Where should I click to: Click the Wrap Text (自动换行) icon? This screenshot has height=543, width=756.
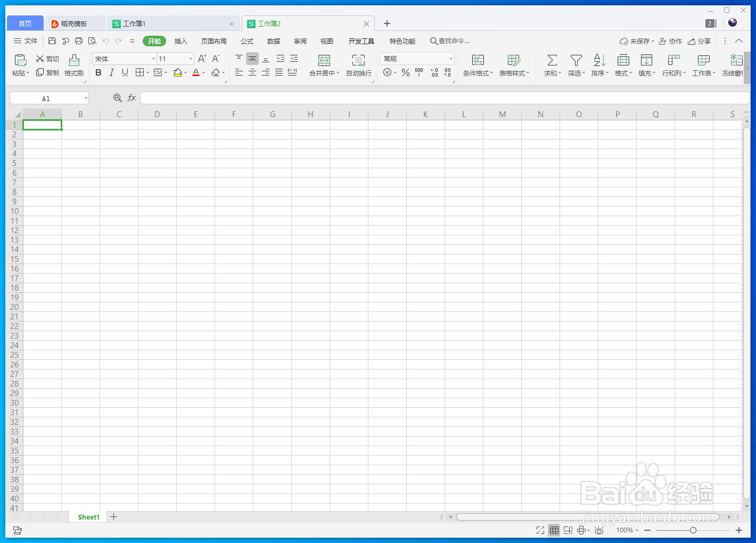click(x=359, y=65)
